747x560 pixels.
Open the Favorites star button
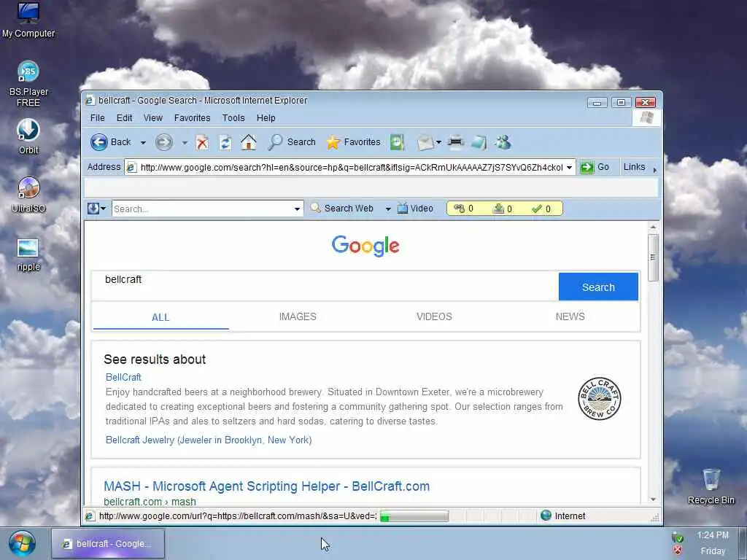(x=353, y=142)
